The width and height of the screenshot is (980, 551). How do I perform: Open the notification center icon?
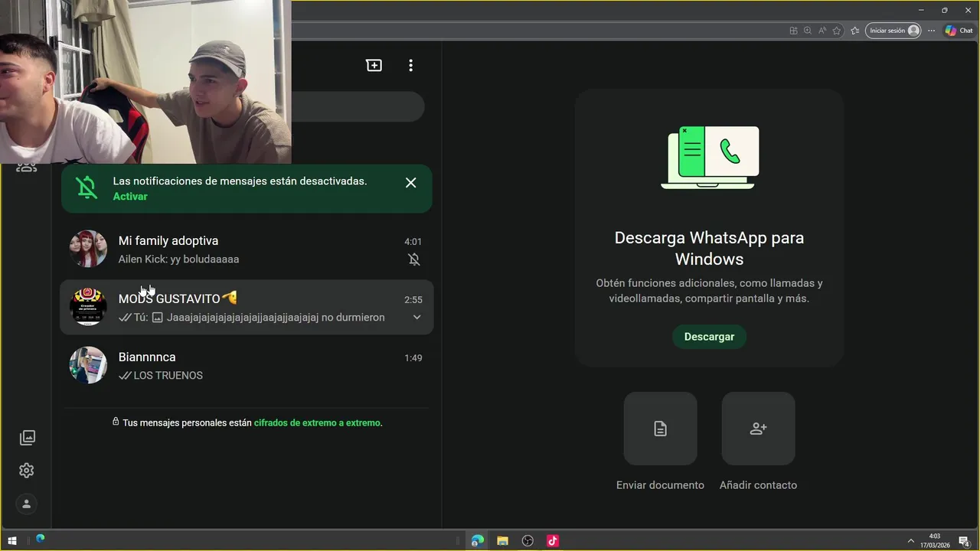tap(965, 541)
